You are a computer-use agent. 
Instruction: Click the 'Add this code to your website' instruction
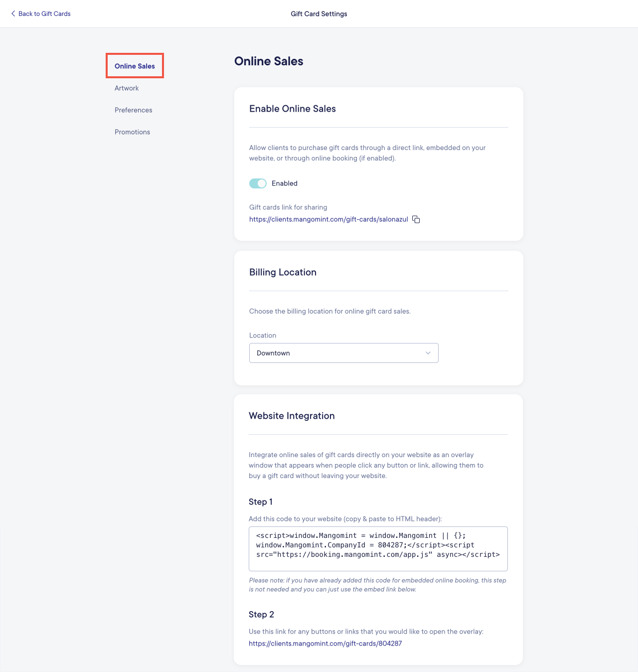pyautogui.click(x=345, y=519)
